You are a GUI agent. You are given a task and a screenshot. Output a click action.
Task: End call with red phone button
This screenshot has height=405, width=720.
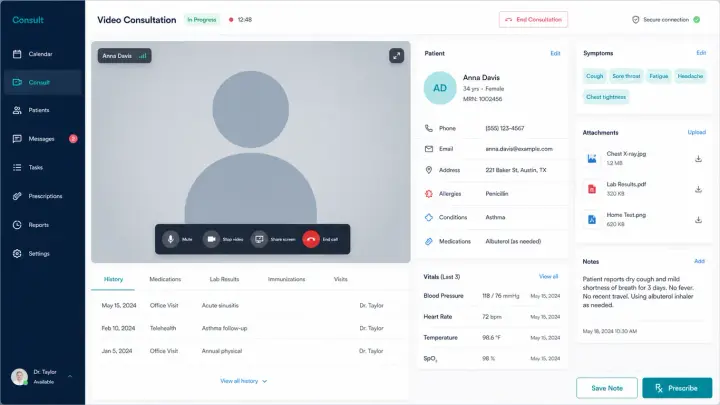311,239
